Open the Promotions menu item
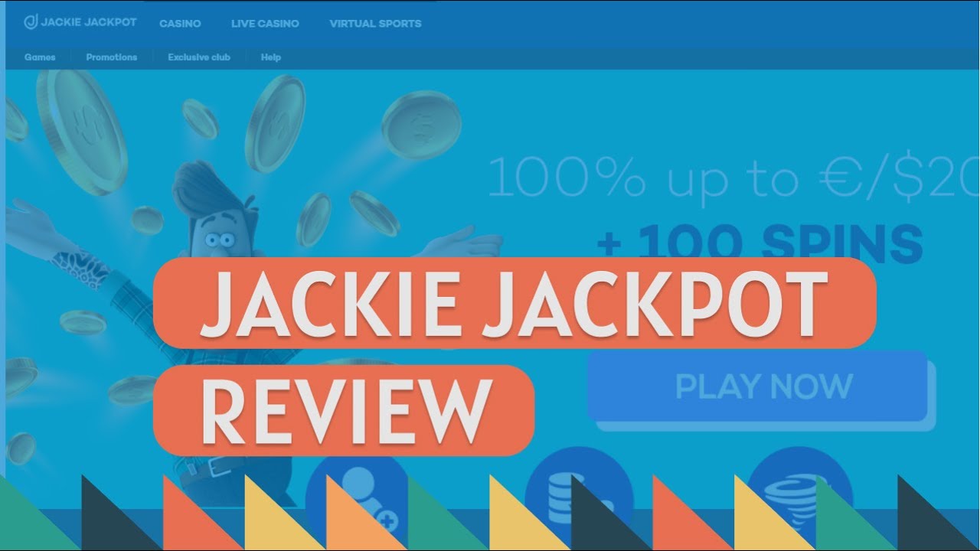 (112, 57)
